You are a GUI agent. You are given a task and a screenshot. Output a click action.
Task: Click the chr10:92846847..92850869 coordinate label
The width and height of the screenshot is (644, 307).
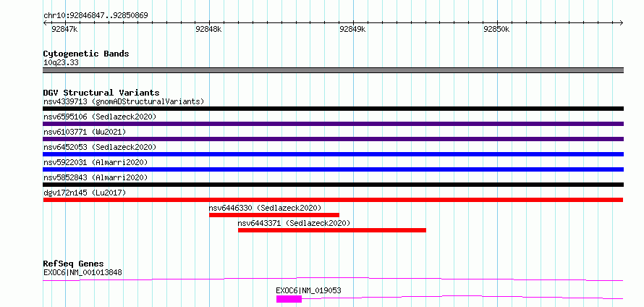pyautogui.click(x=96, y=16)
